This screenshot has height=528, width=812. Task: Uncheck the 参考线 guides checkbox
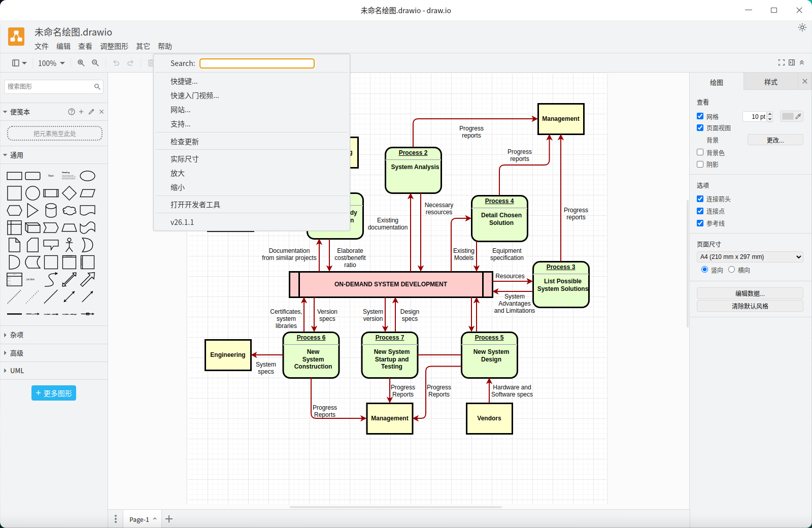[700, 223]
